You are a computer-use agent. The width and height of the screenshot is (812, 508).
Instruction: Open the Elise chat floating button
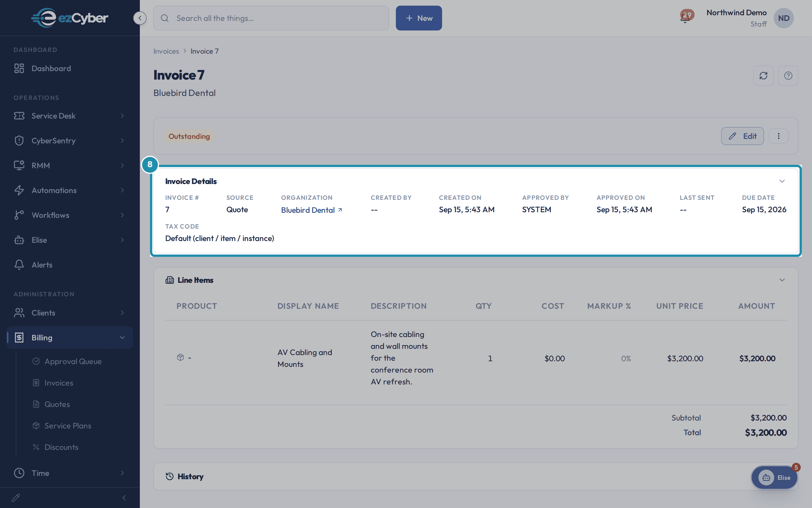point(774,478)
